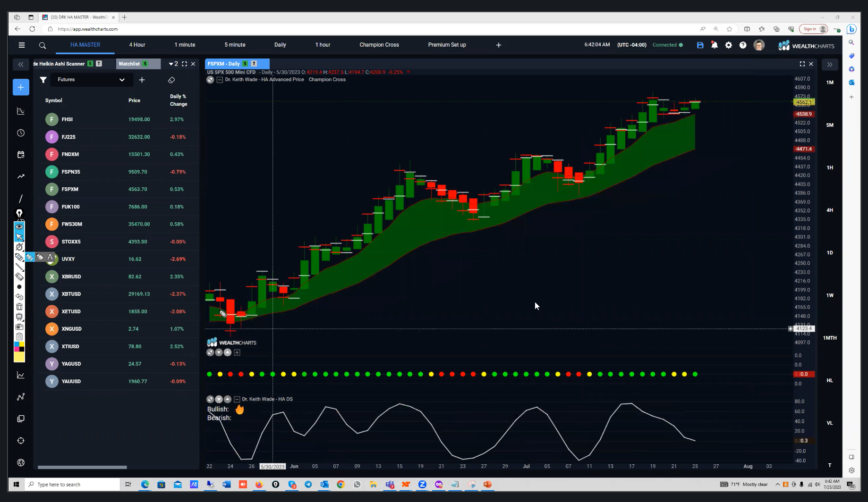The height and width of the screenshot is (502, 868).
Task: Select the arrow pointer annotation tool
Action: (x=19, y=237)
